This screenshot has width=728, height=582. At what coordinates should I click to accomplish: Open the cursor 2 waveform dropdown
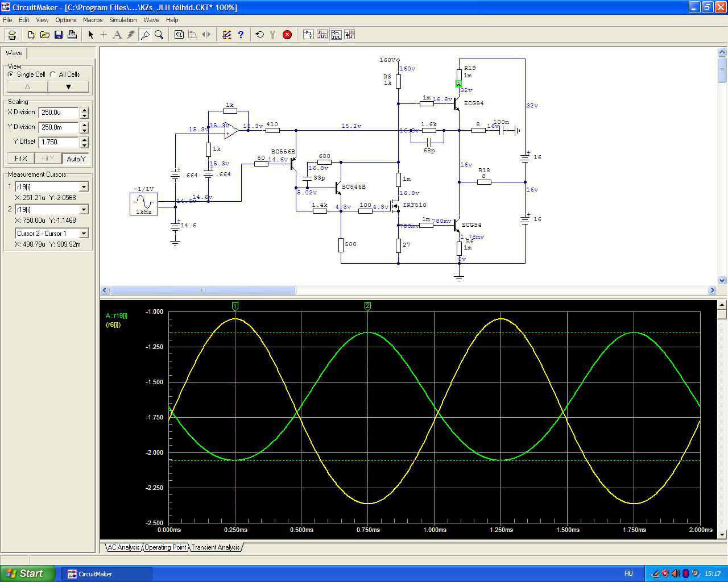coord(84,210)
